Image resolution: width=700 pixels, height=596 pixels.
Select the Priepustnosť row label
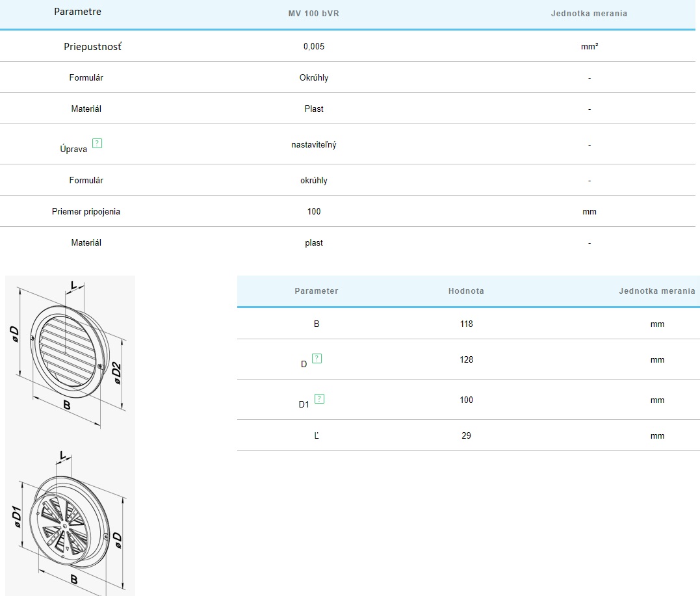[92, 47]
